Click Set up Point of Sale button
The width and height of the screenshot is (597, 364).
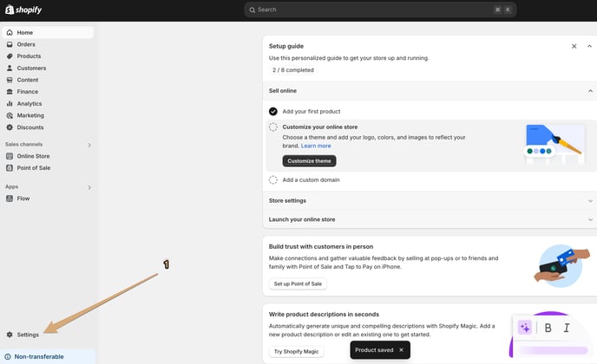pyautogui.click(x=298, y=283)
